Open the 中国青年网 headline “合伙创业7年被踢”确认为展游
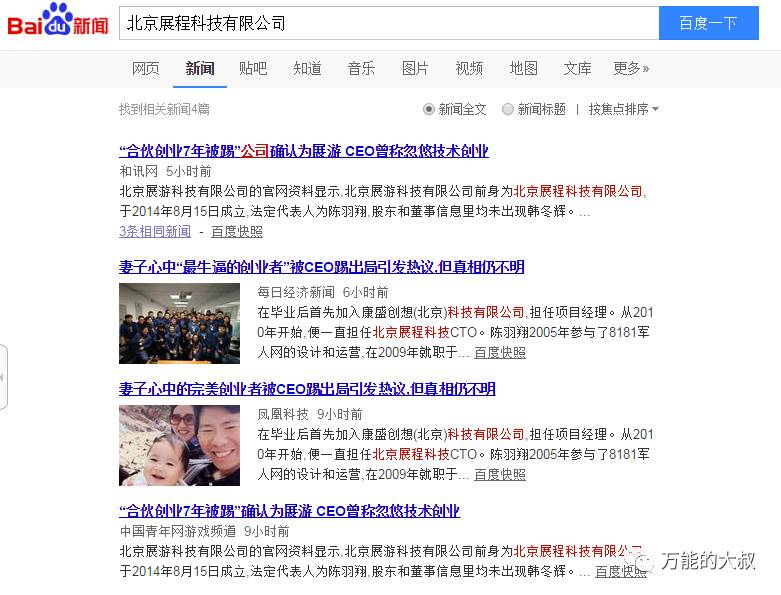The width and height of the screenshot is (781, 595). click(x=289, y=511)
